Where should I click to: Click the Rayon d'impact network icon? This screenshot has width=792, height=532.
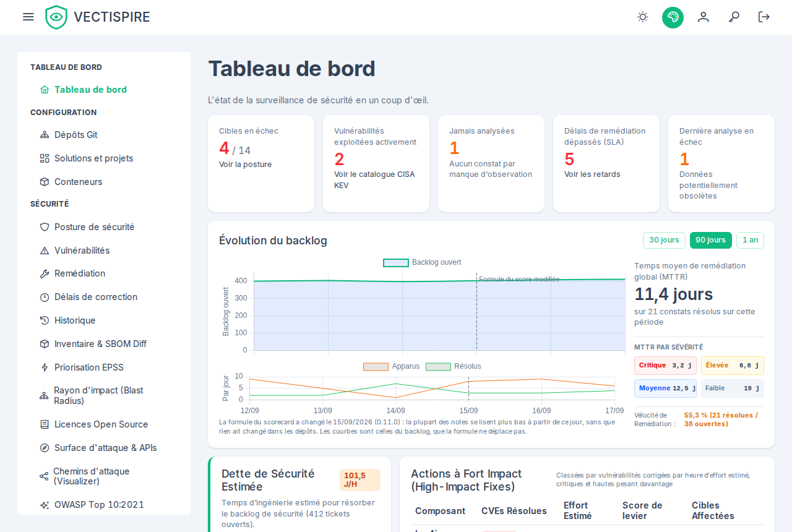click(x=44, y=396)
